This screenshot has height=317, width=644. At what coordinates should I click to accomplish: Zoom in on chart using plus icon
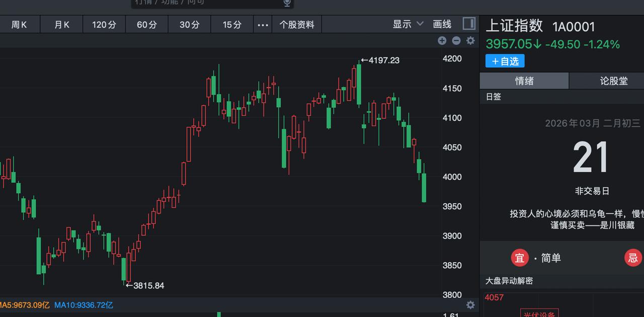tap(442, 40)
